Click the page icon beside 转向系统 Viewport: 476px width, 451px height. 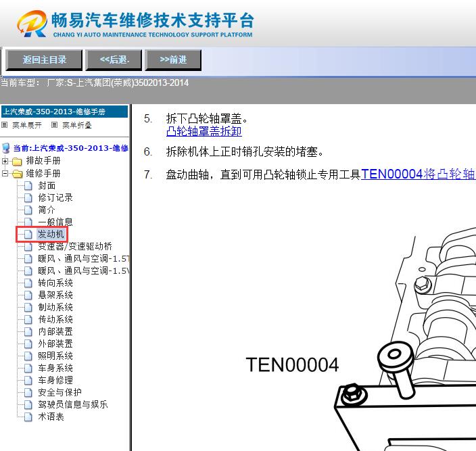[x=28, y=283]
